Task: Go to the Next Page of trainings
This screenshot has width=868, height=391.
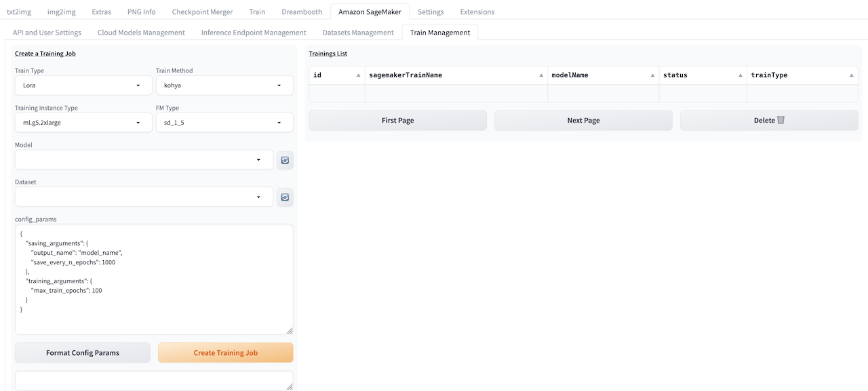Action: 583,120
